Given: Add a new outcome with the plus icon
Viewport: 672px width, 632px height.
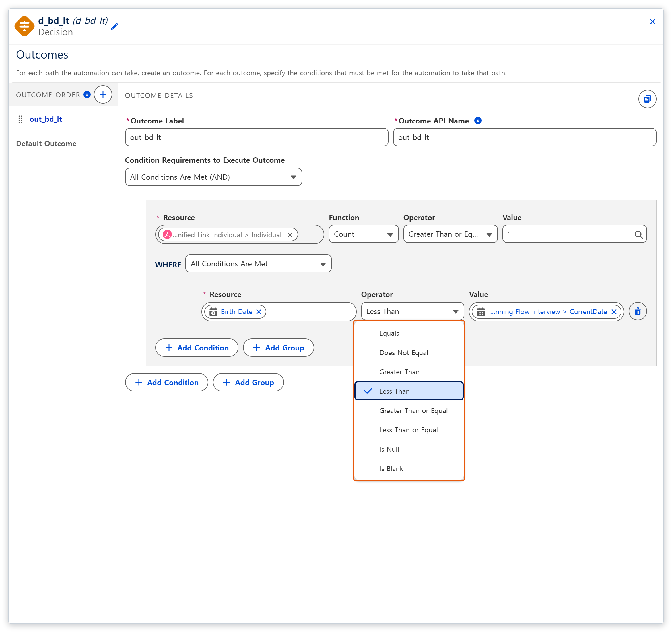Looking at the screenshot, I should click(103, 94).
